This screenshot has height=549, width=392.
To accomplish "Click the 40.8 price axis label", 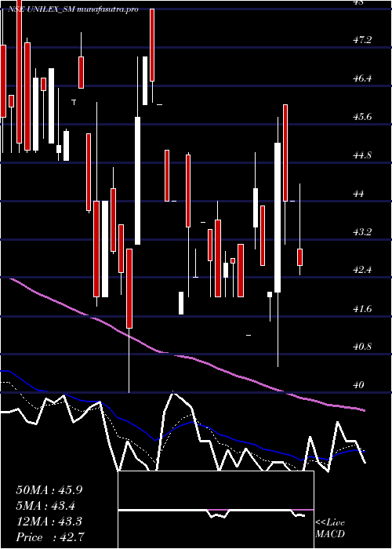I will tap(362, 347).
